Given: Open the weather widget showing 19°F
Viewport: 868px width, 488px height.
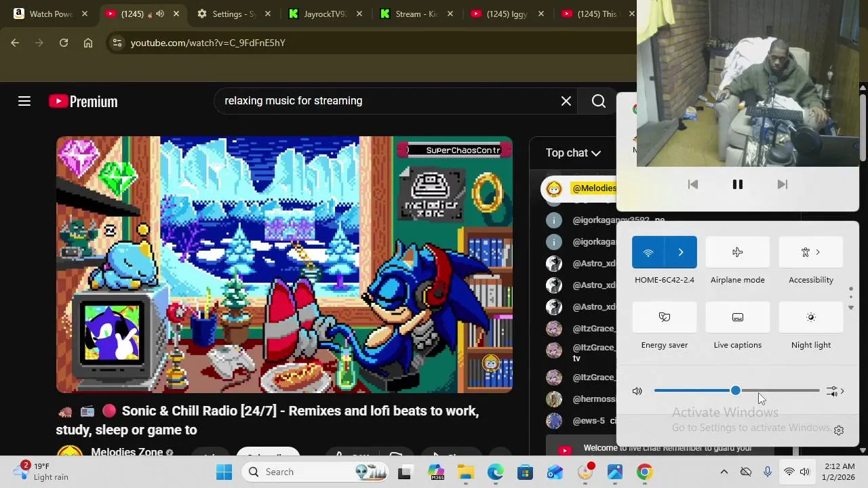Looking at the screenshot, I should coord(41,472).
